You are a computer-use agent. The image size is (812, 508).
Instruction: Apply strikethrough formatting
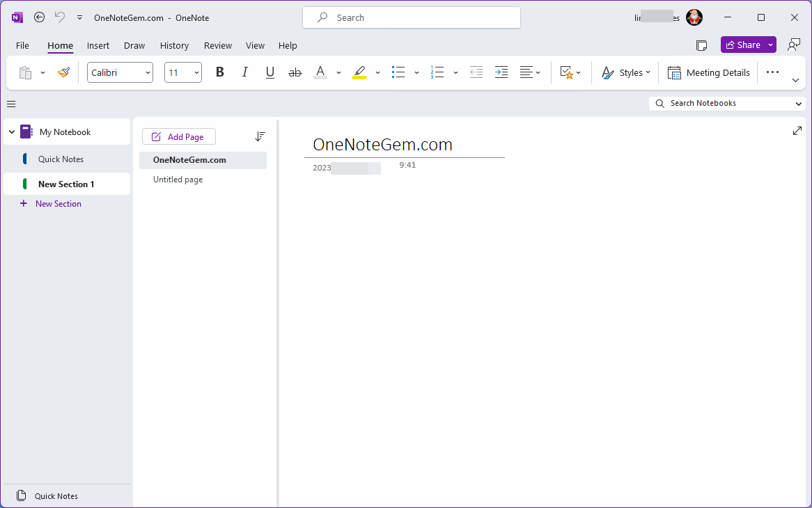tap(295, 73)
